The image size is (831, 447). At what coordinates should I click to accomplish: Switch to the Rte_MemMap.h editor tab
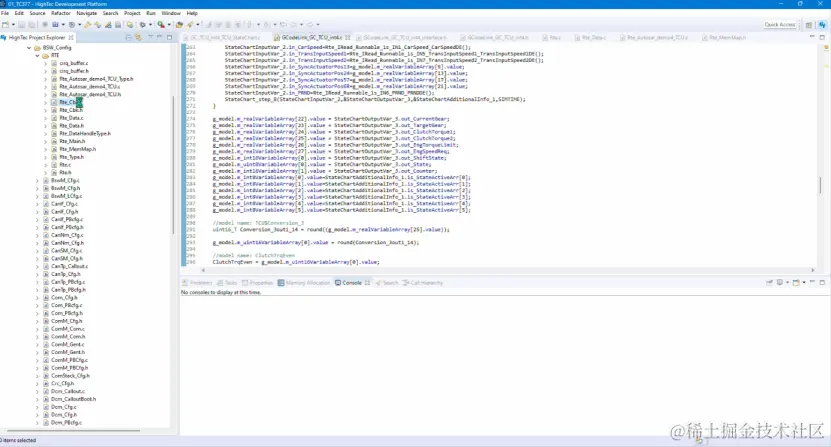pyautogui.click(x=724, y=38)
